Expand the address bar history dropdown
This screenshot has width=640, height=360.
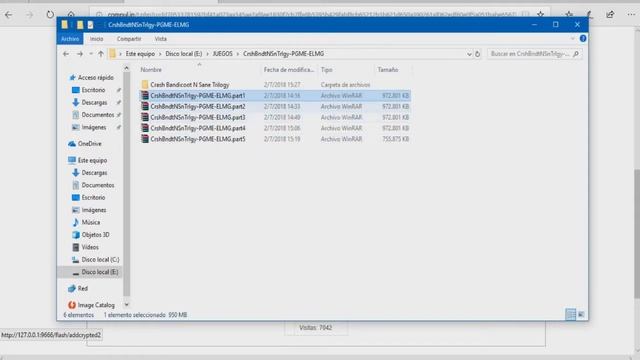pos(469,54)
